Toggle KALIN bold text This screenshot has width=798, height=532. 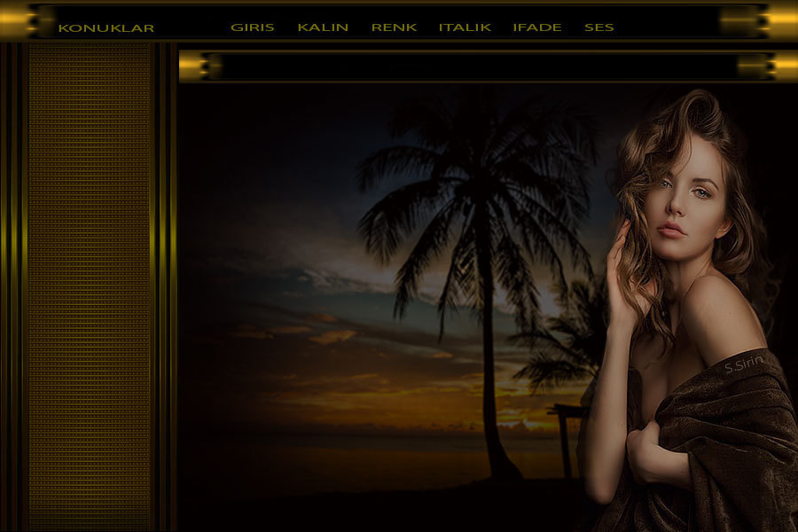click(323, 27)
